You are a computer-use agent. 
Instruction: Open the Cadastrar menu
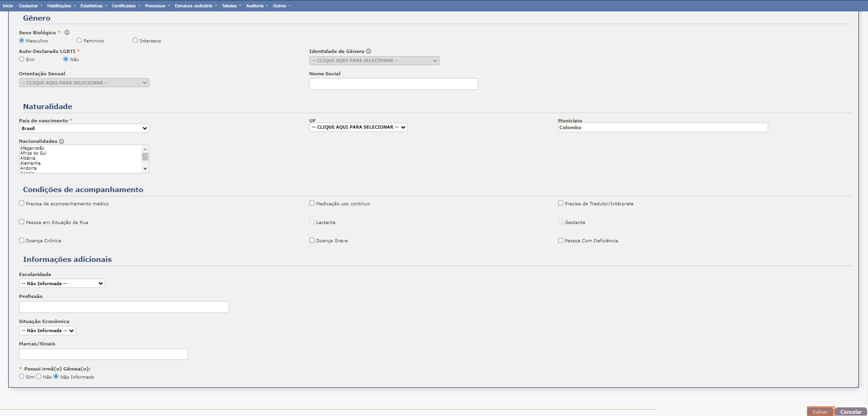coord(30,6)
